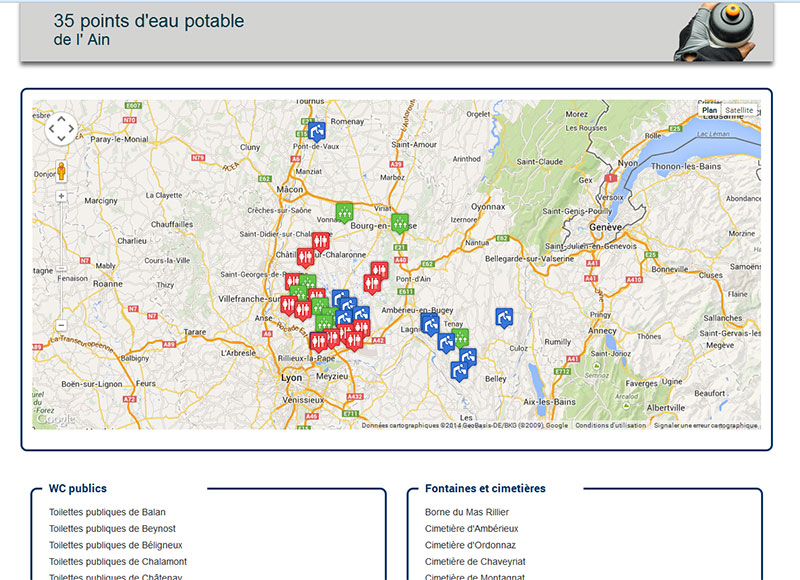Click lower red WC marker west of Pont-d'Ain
The height and width of the screenshot is (580, 800).
click(x=372, y=284)
